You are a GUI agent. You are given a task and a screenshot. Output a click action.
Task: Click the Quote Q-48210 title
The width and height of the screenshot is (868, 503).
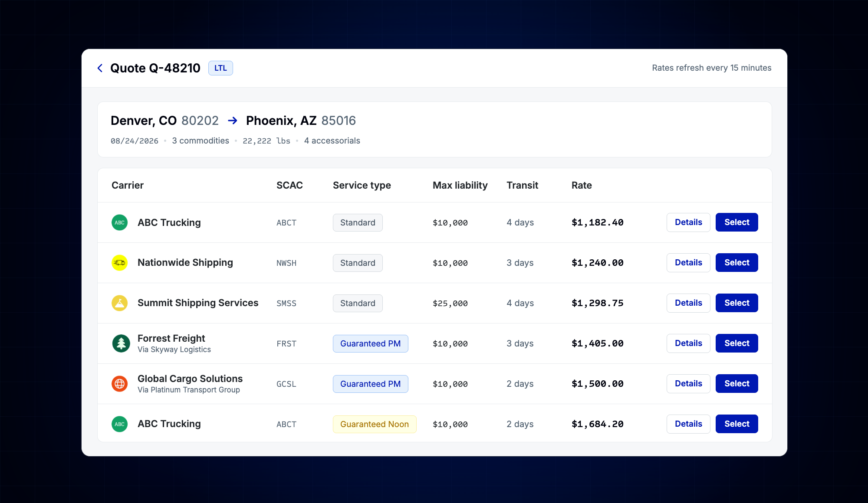click(x=155, y=68)
